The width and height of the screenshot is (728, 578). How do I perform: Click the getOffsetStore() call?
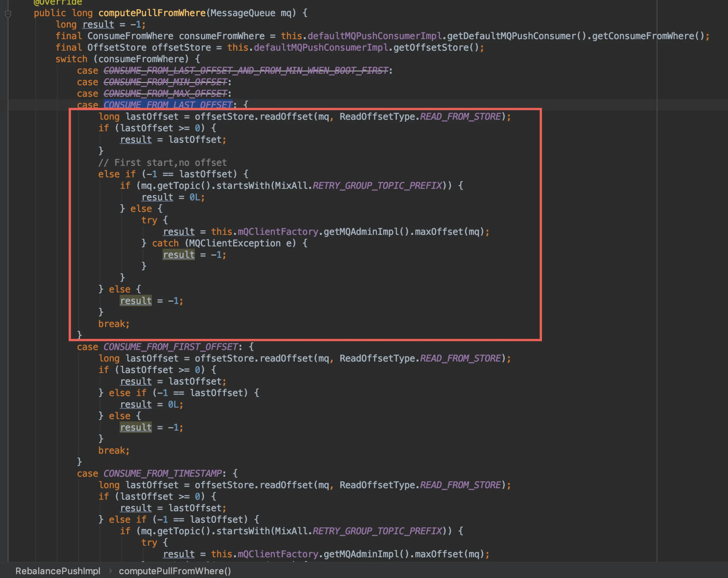tap(436, 47)
